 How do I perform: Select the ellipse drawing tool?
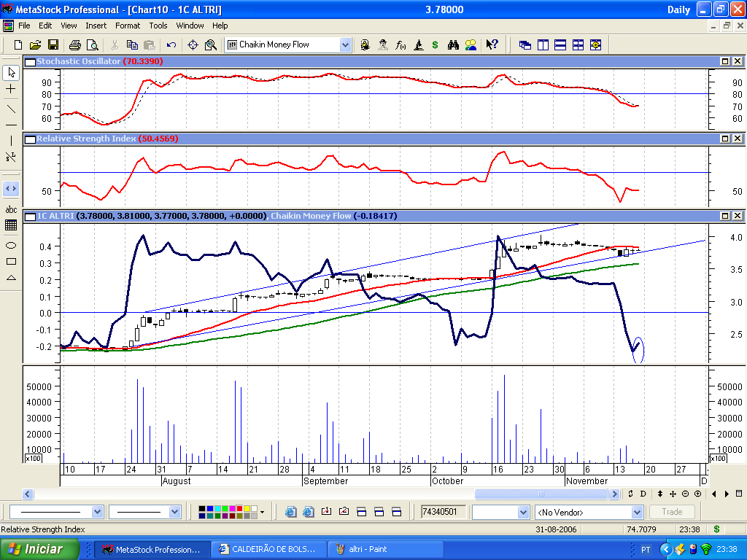(11, 244)
